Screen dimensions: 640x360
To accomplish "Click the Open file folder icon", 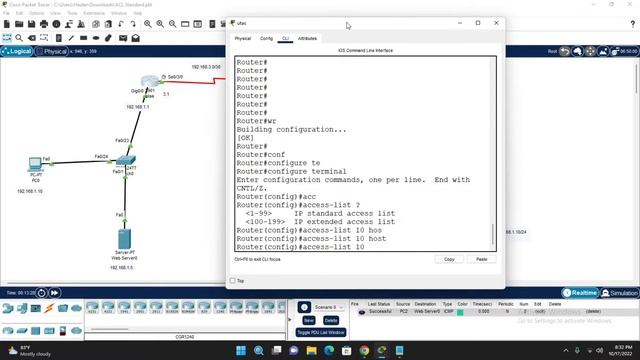I will click(19, 24).
